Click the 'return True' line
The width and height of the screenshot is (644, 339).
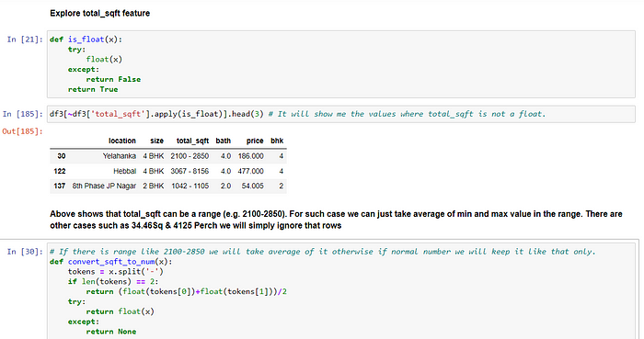[93, 89]
